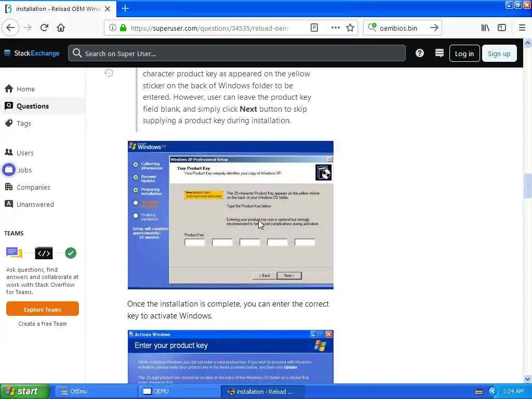Image resolution: width=532 pixels, height=399 pixels.
Task: Show site information icon in address bar
Action: (x=112, y=28)
